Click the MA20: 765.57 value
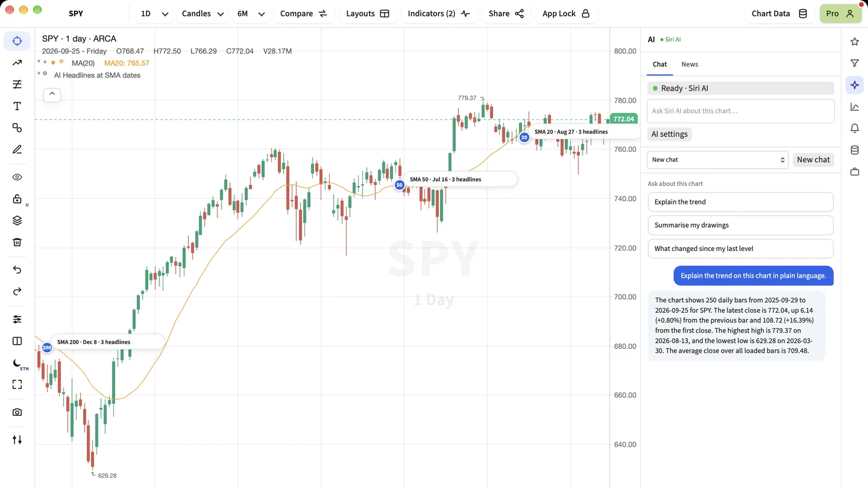The height and width of the screenshot is (488, 868). pyautogui.click(x=126, y=63)
